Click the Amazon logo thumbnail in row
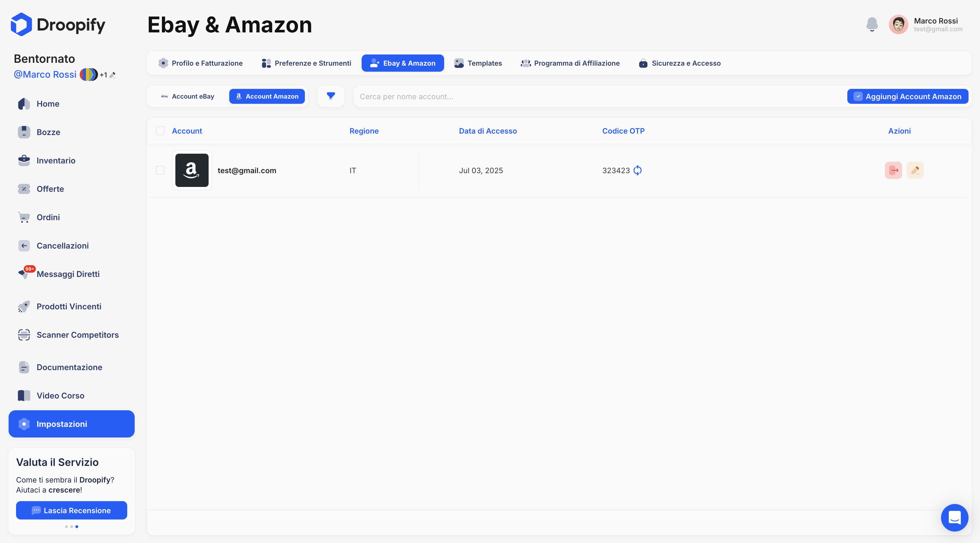 tap(192, 171)
